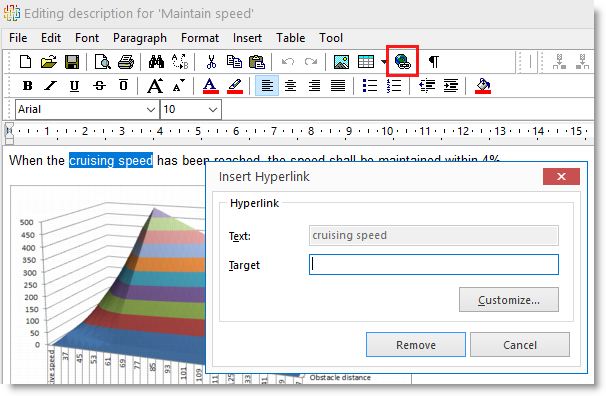Click the Insert Hyperlink globe icon
Viewport: 606px width, 396px height.
pos(402,62)
